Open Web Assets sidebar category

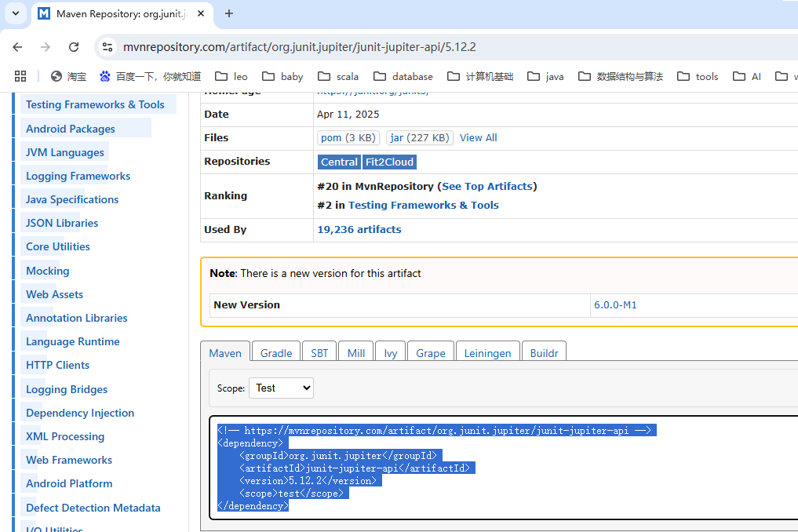54,294
